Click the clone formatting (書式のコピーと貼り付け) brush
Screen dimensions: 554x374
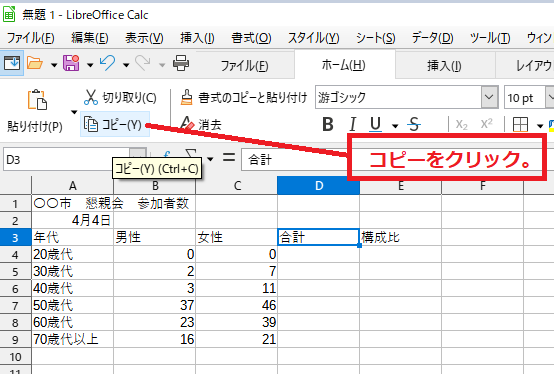tap(243, 97)
